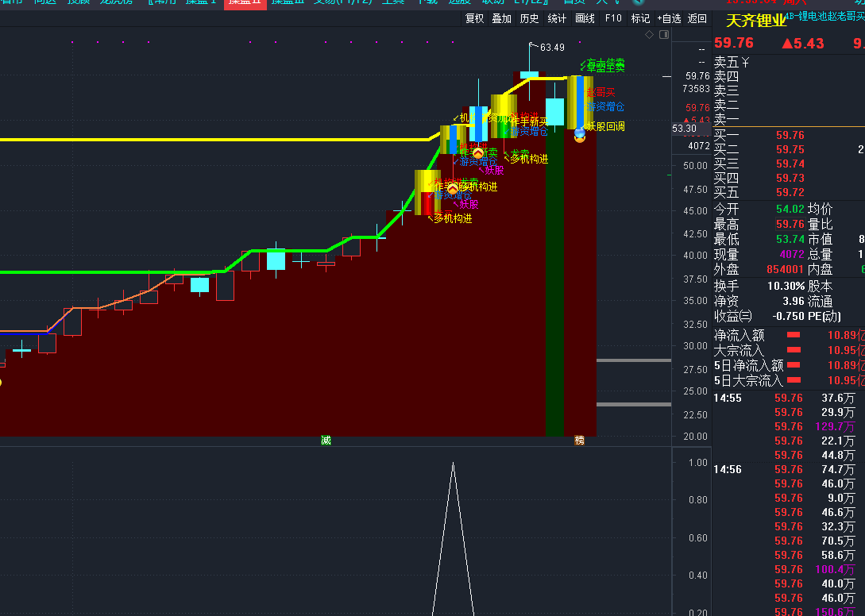Viewport: 865px width, 616px height.
Task: Click the diamond icon above price axis
Action: click(649, 35)
